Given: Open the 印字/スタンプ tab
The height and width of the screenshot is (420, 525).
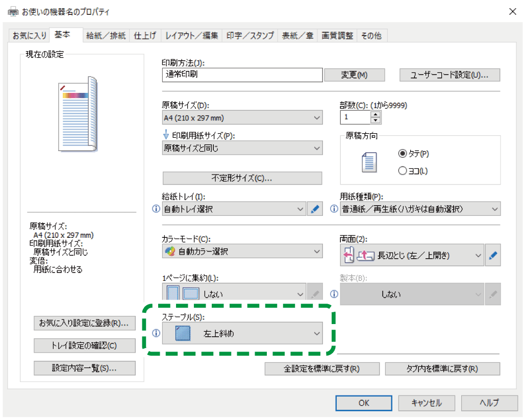Looking at the screenshot, I should coord(250,36).
